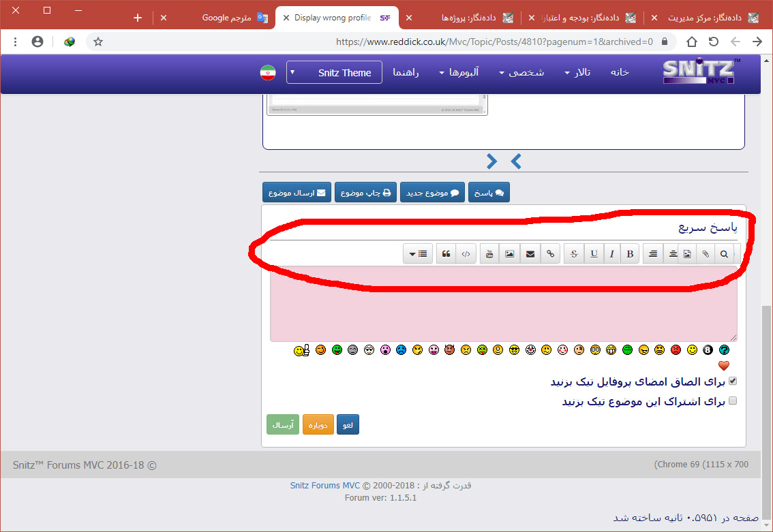Click the blue لغو cancel button
This screenshot has height=532, width=773.
pos(348,425)
